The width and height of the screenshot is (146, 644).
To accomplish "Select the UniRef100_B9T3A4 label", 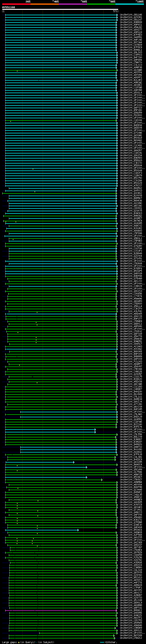I will click(x=131, y=42).
